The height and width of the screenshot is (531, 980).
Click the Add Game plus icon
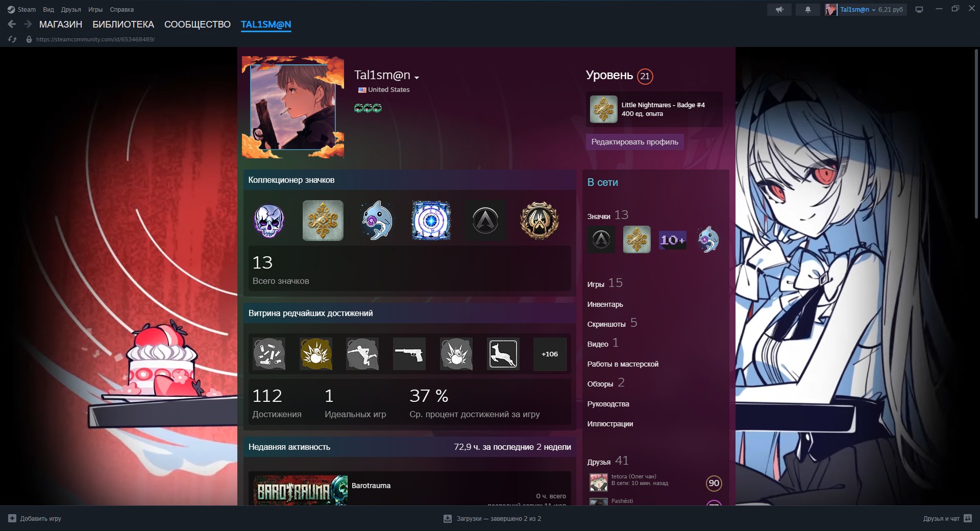pos(12,518)
